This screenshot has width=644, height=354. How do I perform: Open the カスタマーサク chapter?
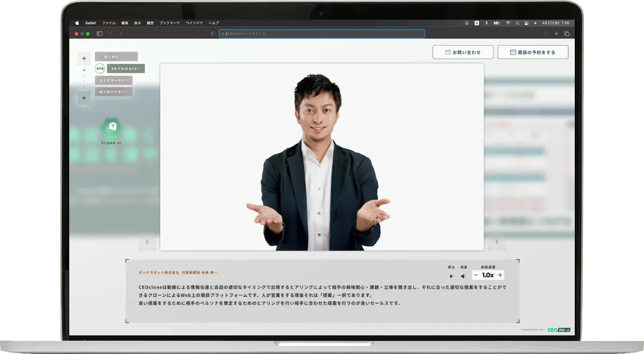pyautogui.click(x=114, y=80)
